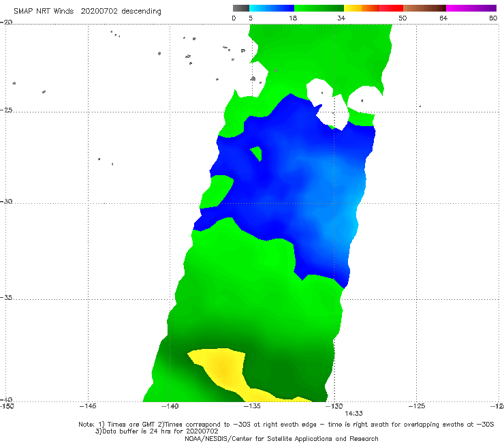Click the red segment of the color bar

pos(391,8)
